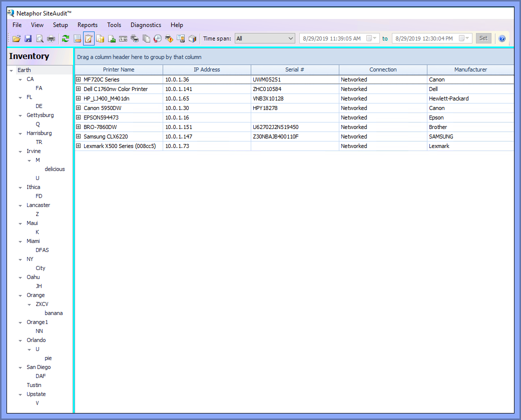Open the end date calendar dropdown arrow
Image resolution: width=521 pixels, height=420 pixels.
(x=467, y=38)
